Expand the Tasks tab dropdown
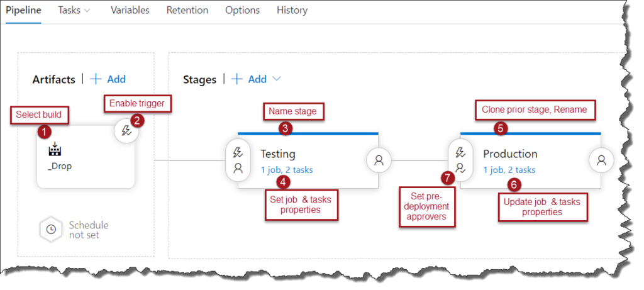 tap(87, 10)
